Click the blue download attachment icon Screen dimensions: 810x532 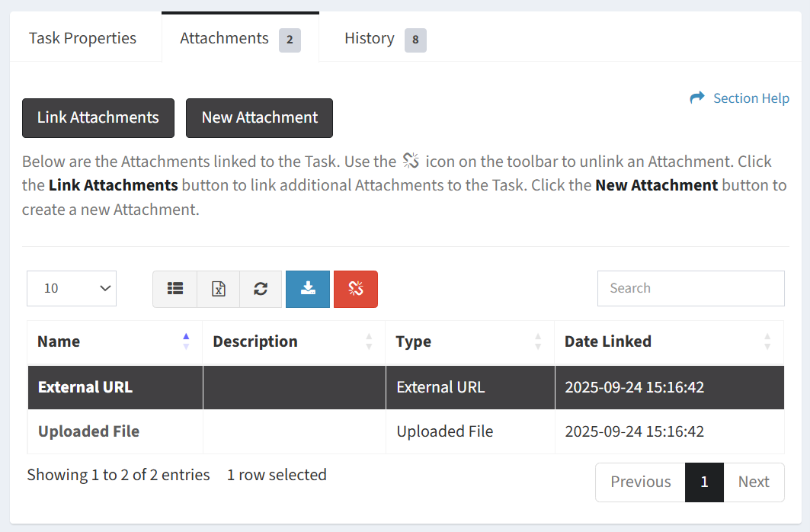pyautogui.click(x=308, y=289)
